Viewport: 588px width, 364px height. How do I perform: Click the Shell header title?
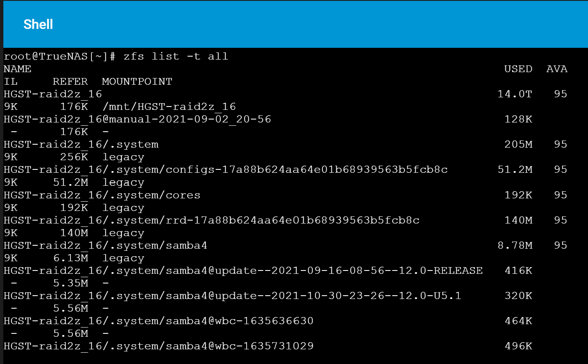38,24
